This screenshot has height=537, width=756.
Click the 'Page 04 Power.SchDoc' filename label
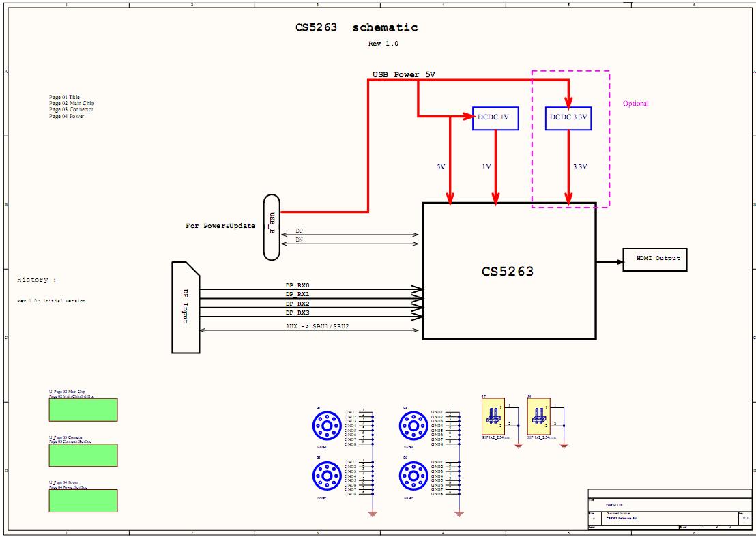point(68,487)
